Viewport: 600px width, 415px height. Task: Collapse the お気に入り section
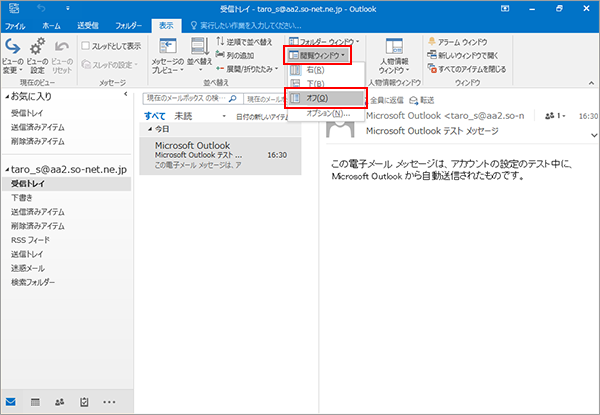pos(6,97)
